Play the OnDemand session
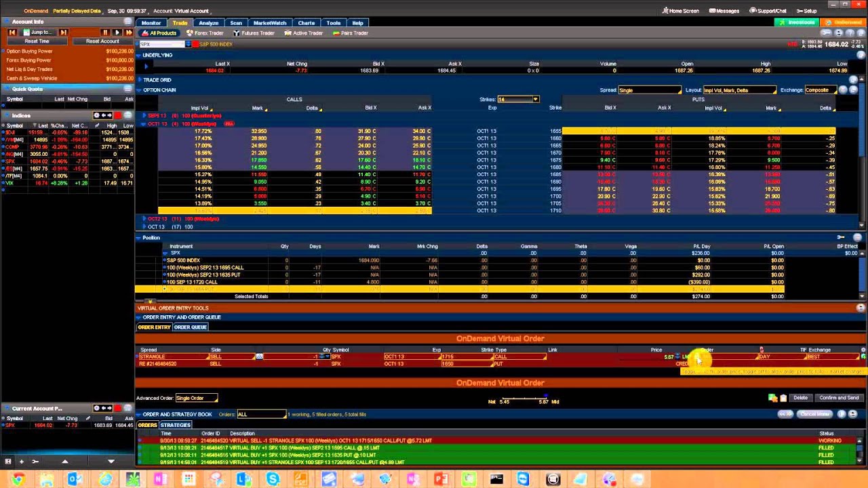This screenshot has width=868, height=488. 117,33
